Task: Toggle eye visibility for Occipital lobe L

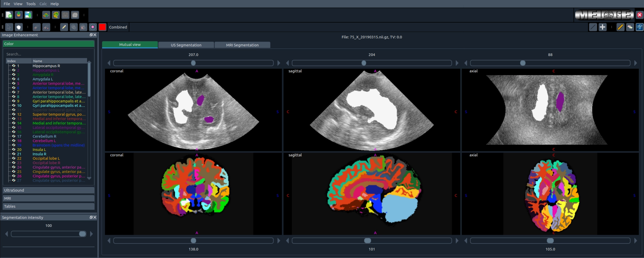Action: tap(14, 158)
